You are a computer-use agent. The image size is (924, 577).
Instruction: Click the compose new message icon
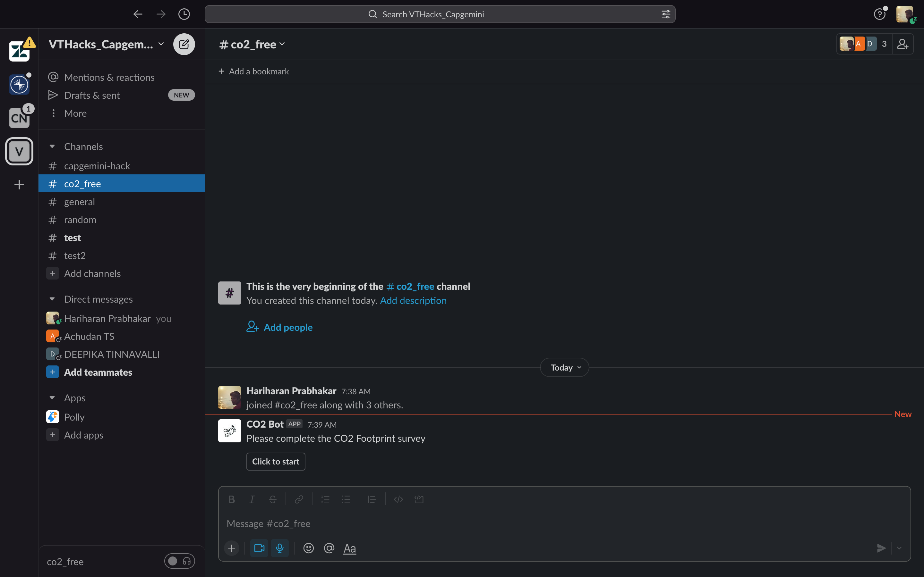click(184, 44)
